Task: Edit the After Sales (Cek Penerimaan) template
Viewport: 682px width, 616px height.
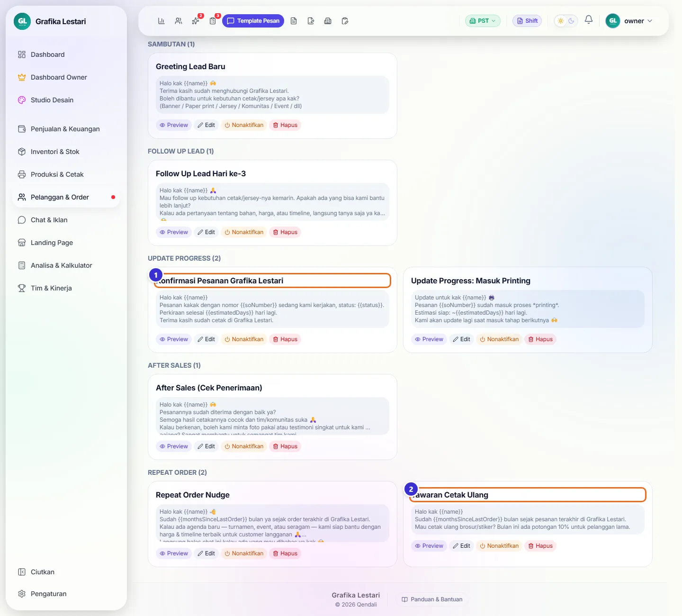Action: 206,446
